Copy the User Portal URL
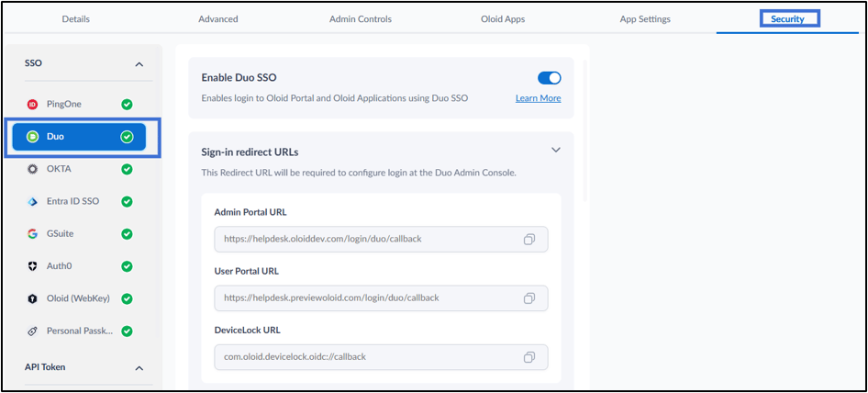The width and height of the screenshot is (868, 393). point(529,298)
